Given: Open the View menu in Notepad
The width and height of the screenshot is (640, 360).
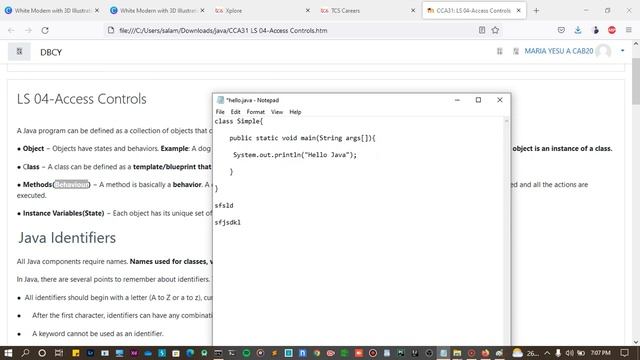Looking at the screenshot, I should tap(277, 112).
